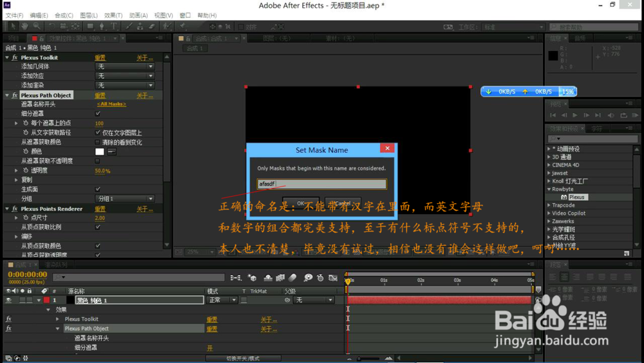Select the Rectangle shape tool
Image resolution: width=644 pixels, height=363 pixels.
[x=90, y=26]
